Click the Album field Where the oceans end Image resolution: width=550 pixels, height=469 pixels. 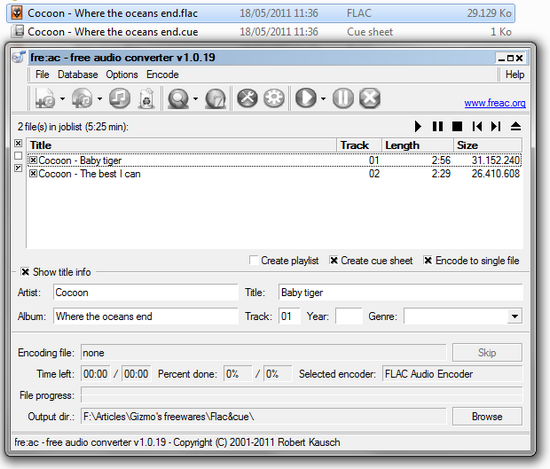[x=146, y=316]
